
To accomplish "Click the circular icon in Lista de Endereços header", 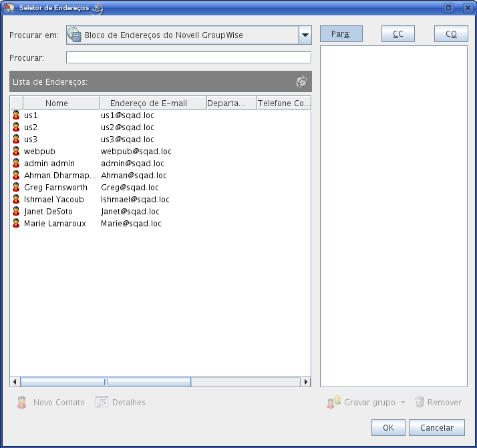I will (x=301, y=81).
